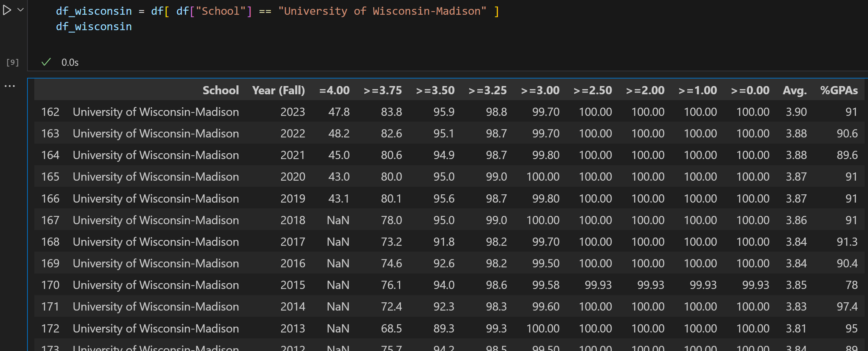
Task: Click the execution count [9] label
Action: click(13, 62)
